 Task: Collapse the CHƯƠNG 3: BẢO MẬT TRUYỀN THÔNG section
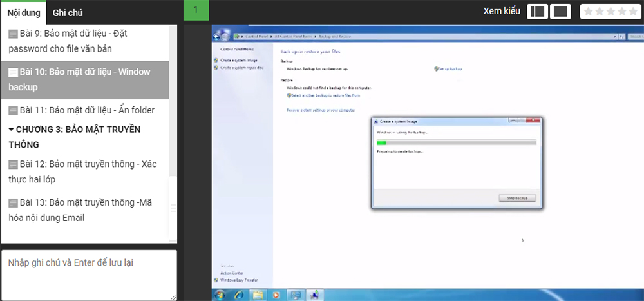click(x=11, y=130)
